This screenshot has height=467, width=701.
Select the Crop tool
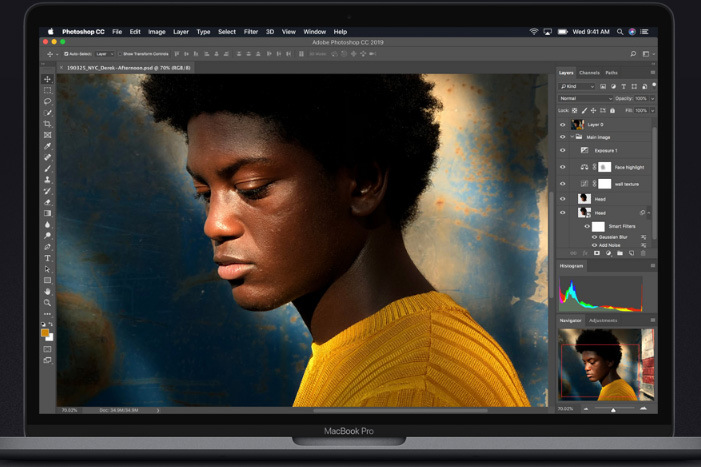click(47, 124)
